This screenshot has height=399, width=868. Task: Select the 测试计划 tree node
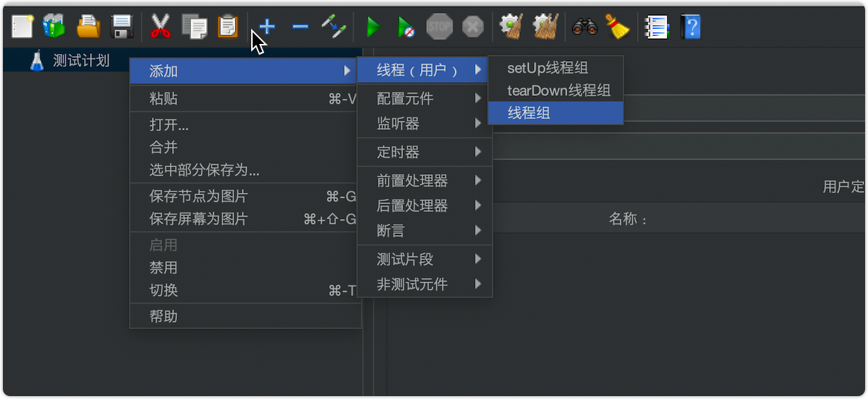[81, 60]
